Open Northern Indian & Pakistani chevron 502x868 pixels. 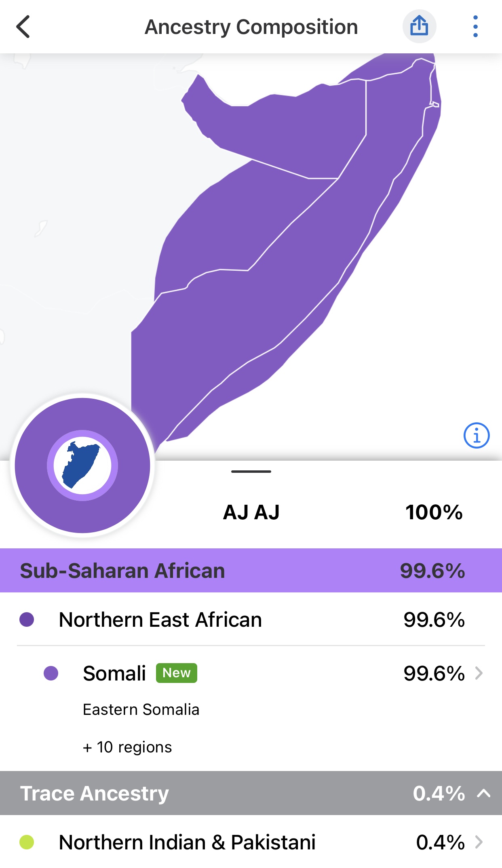(479, 842)
